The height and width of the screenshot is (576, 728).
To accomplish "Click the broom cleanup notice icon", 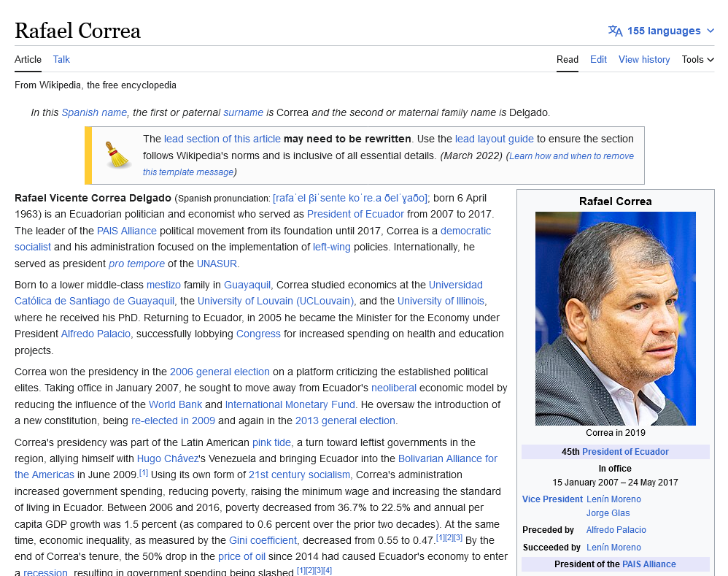I will pyautogui.click(x=117, y=155).
